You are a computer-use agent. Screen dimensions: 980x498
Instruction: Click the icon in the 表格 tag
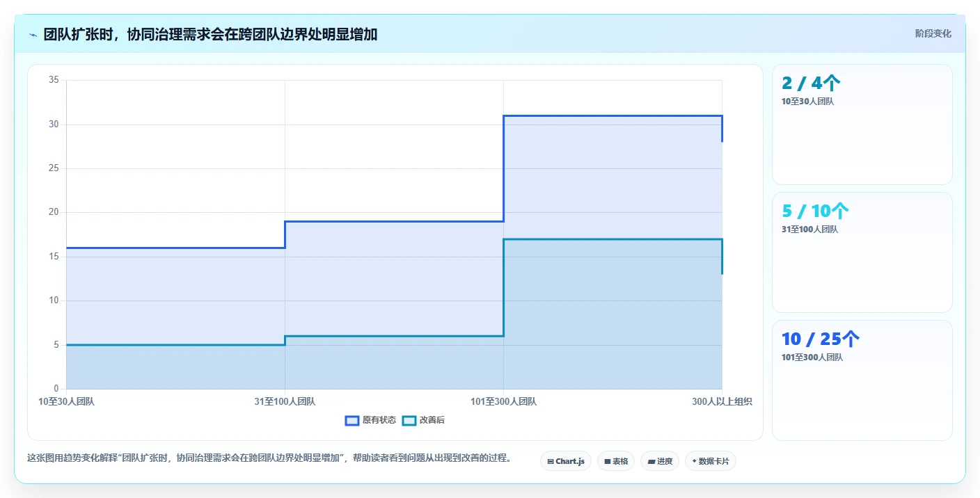click(x=608, y=461)
